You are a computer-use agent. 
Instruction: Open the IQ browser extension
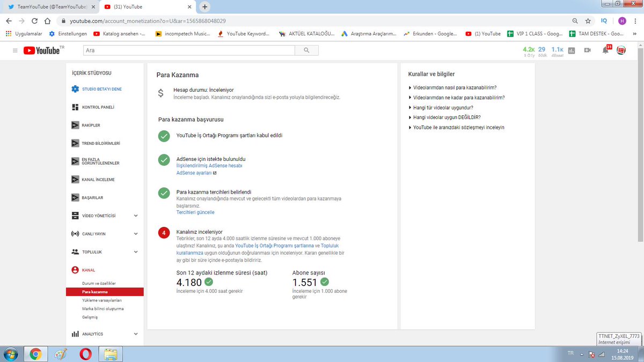(x=604, y=21)
